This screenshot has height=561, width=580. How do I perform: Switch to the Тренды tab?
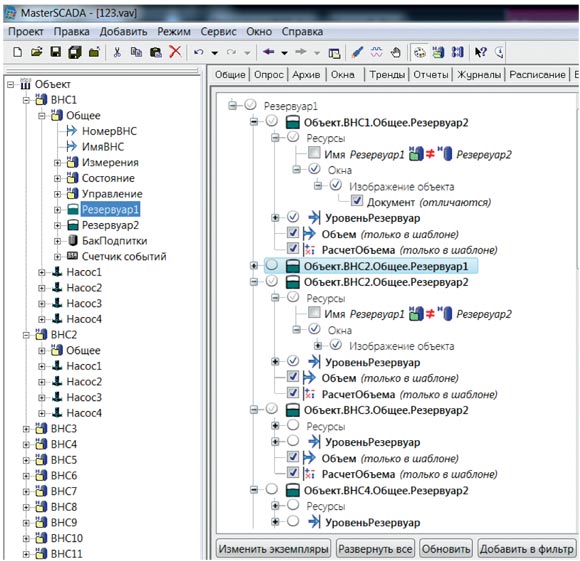coord(387,75)
